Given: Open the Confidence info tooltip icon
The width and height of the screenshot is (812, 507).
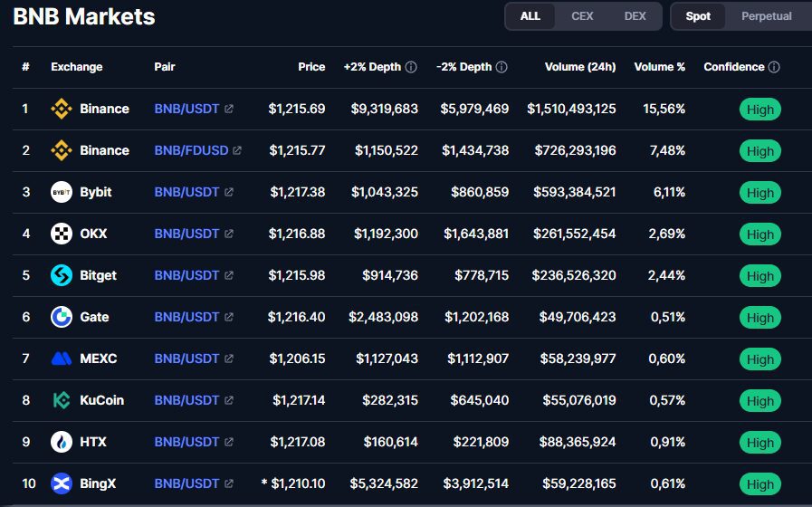Looking at the screenshot, I should pos(774,67).
